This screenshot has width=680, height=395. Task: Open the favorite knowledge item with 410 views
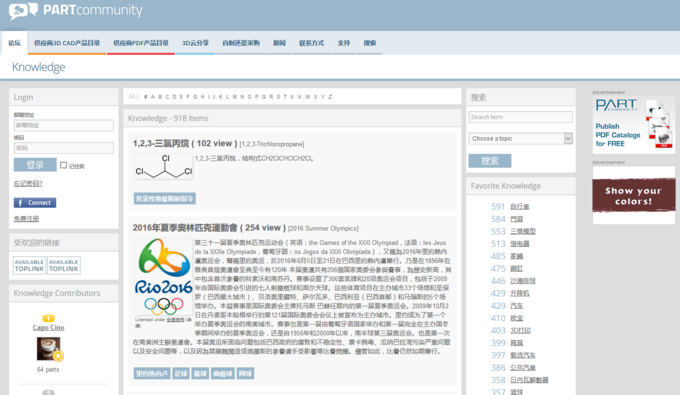point(517,318)
